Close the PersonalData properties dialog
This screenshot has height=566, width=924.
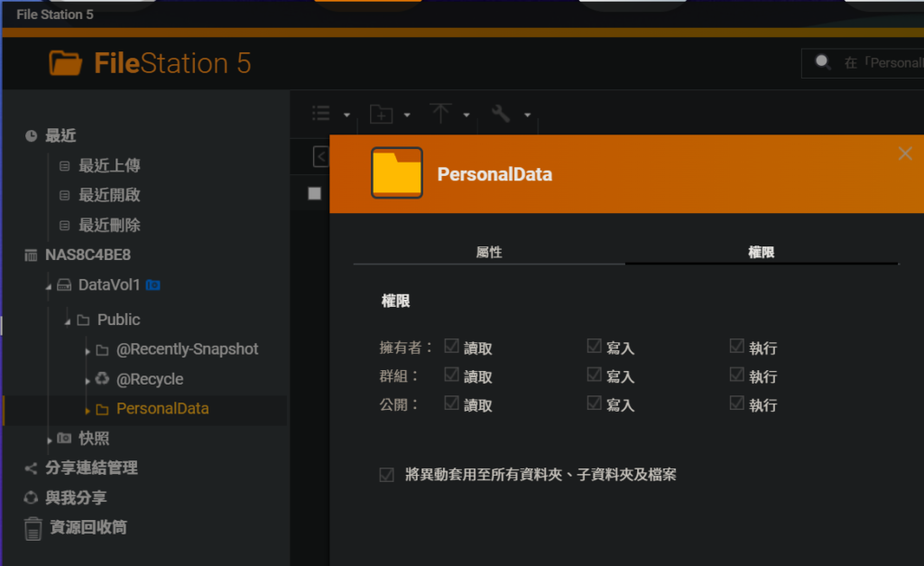[x=905, y=153]
